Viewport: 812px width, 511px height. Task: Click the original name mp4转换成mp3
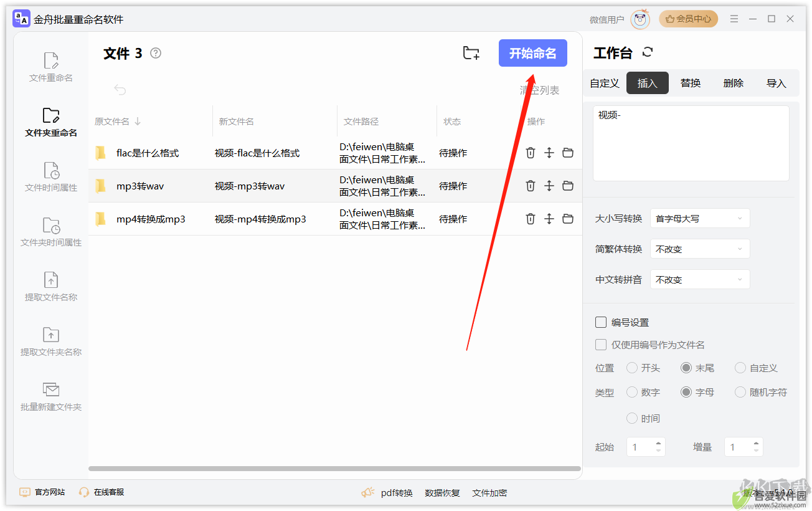[151, 219]
